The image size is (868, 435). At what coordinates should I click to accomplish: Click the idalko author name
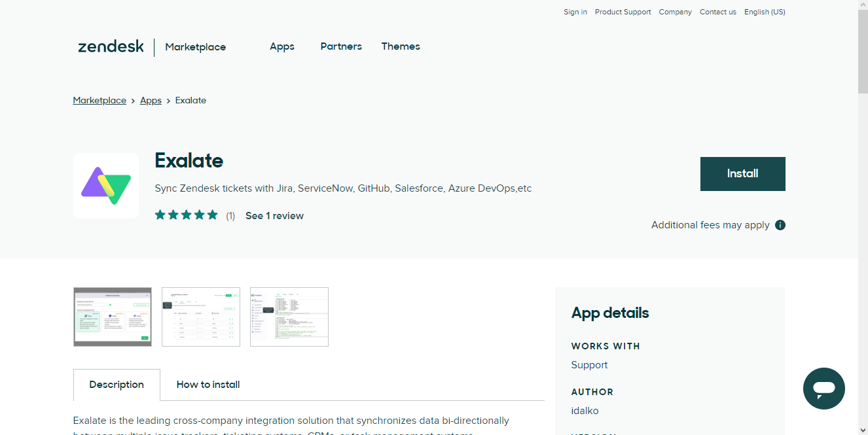click(x=585, y=411)
